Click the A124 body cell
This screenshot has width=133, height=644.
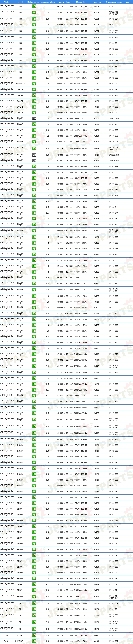(97, 84)
